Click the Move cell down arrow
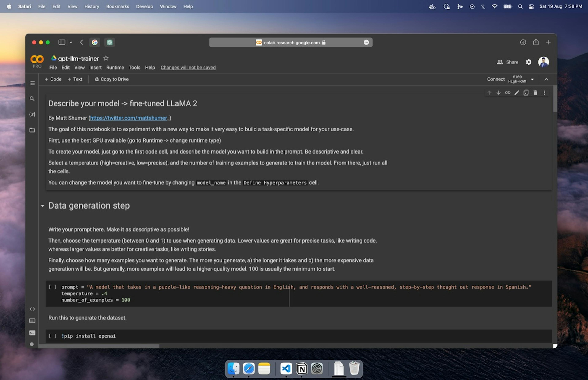 click(498, 93)
